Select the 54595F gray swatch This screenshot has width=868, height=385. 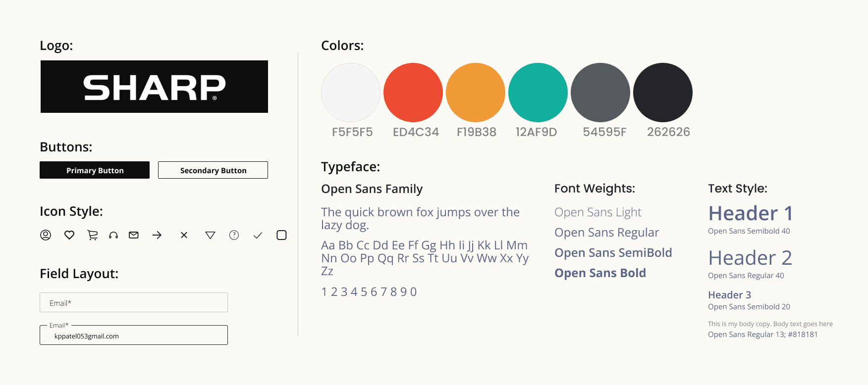pos(600,93)
